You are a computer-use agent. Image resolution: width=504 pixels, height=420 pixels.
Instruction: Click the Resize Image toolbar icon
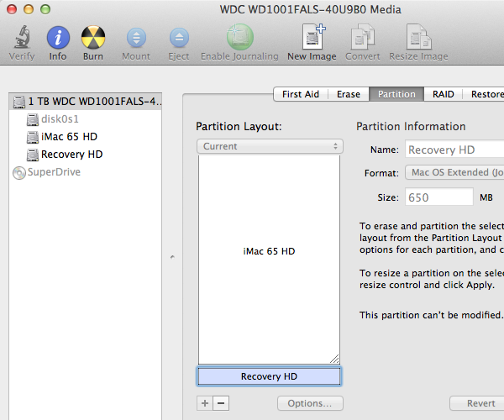418,37
